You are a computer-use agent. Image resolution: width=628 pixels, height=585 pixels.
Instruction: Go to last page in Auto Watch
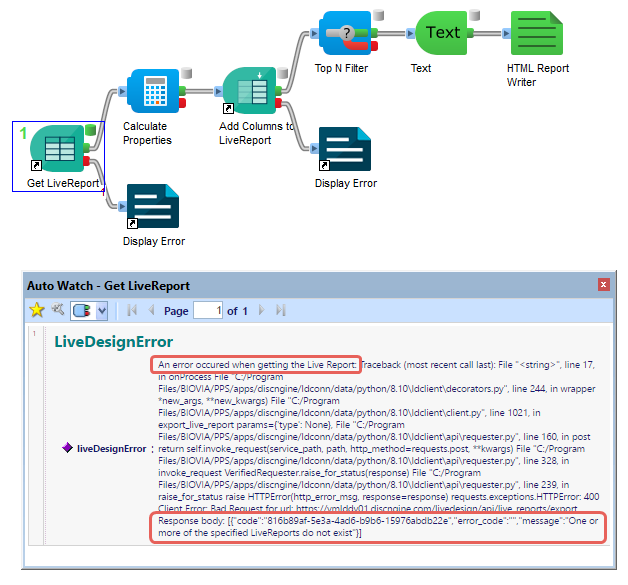(x=281, y=310)
